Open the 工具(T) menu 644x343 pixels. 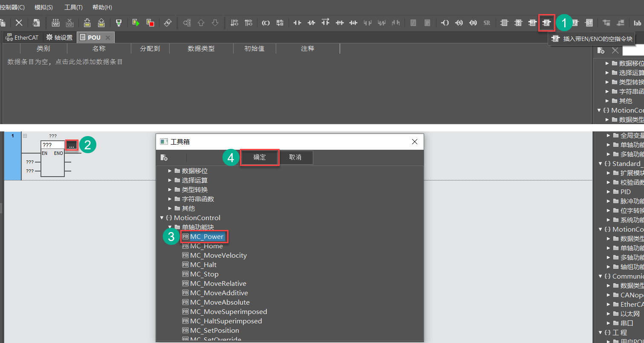[73, 7]
